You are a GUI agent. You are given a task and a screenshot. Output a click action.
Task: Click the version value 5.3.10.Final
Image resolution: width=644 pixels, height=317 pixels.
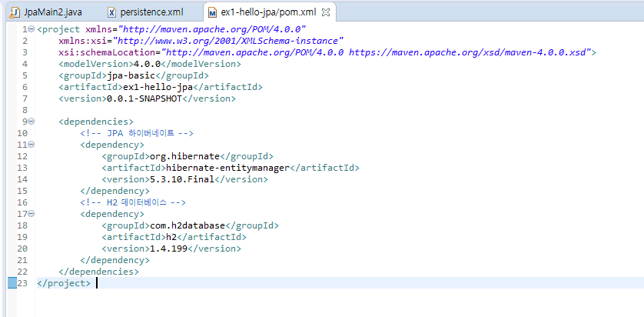(x=181, y=179)
